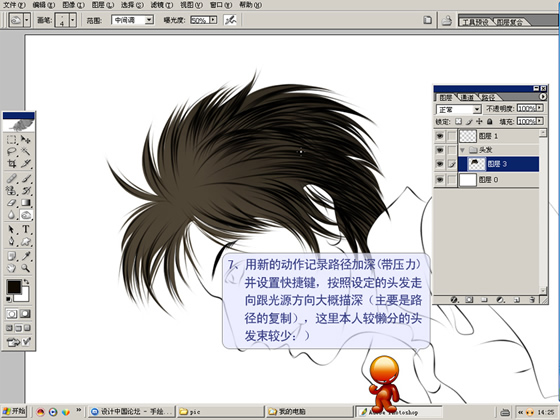This screenshot has height=420, width=560.
Task: Toggle link box for 图层 0
Action: 452,180
